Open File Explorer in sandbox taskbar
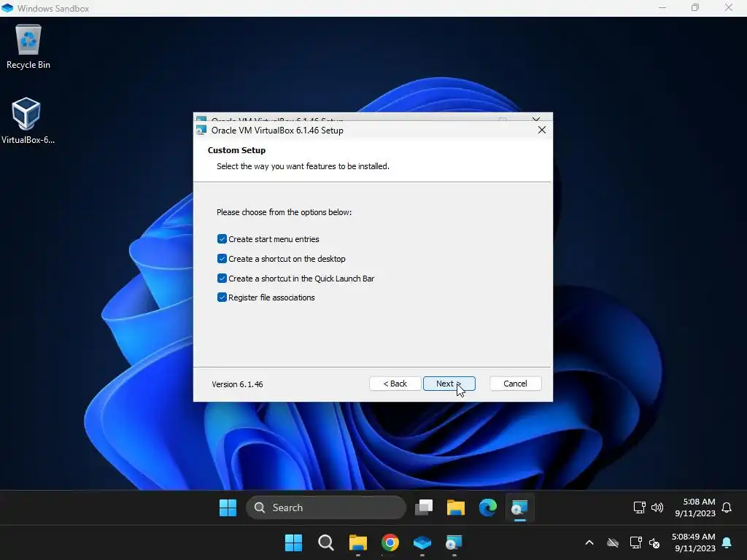Image resolution: width=747 pixels, height=560 pixels. (455, 507)
